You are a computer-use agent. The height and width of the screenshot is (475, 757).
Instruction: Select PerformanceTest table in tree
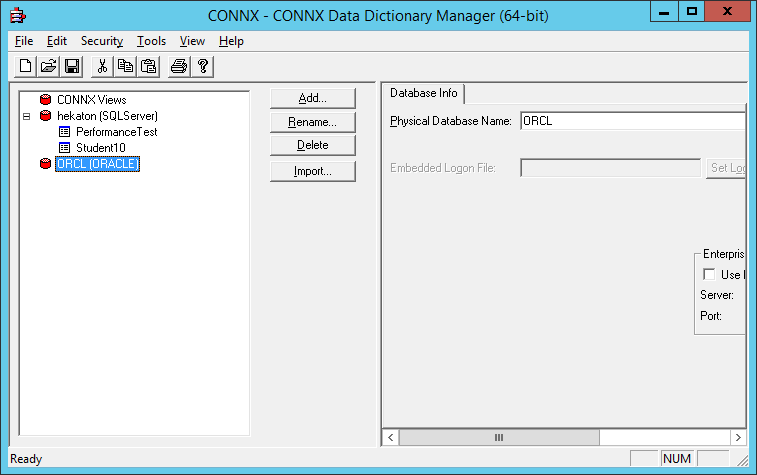click(117, 132)
